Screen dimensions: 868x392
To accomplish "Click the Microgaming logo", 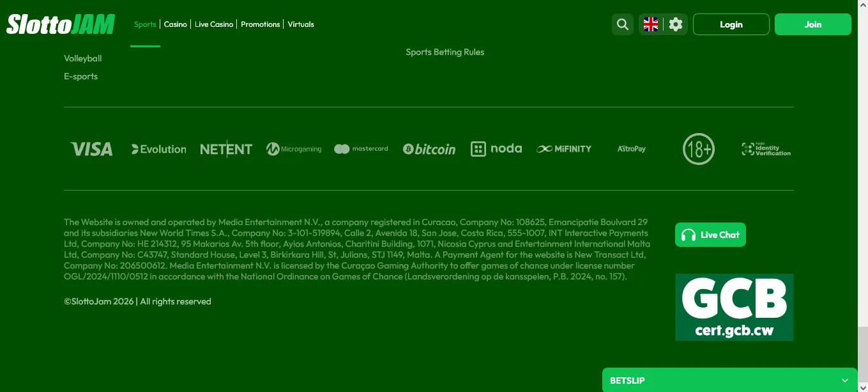I will [294, 149].
